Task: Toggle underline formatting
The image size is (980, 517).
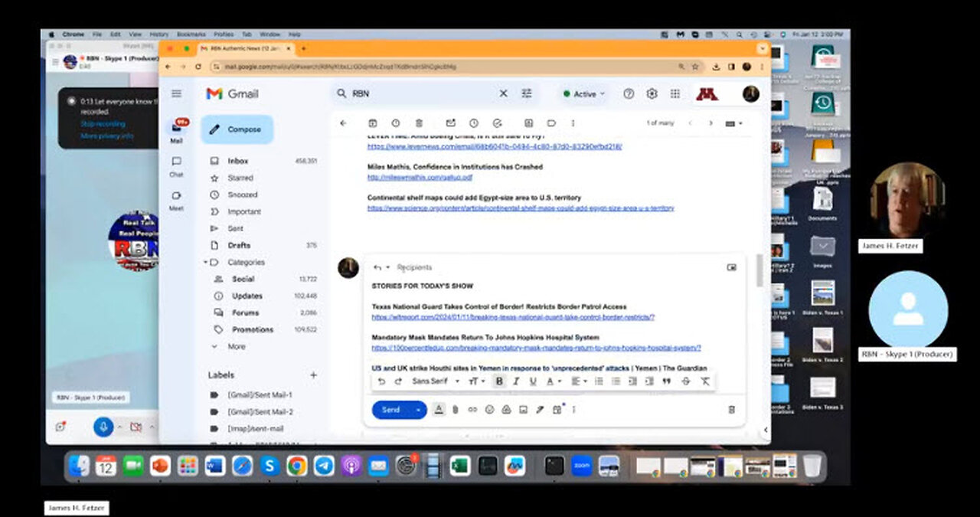Action: click(533, 381)
